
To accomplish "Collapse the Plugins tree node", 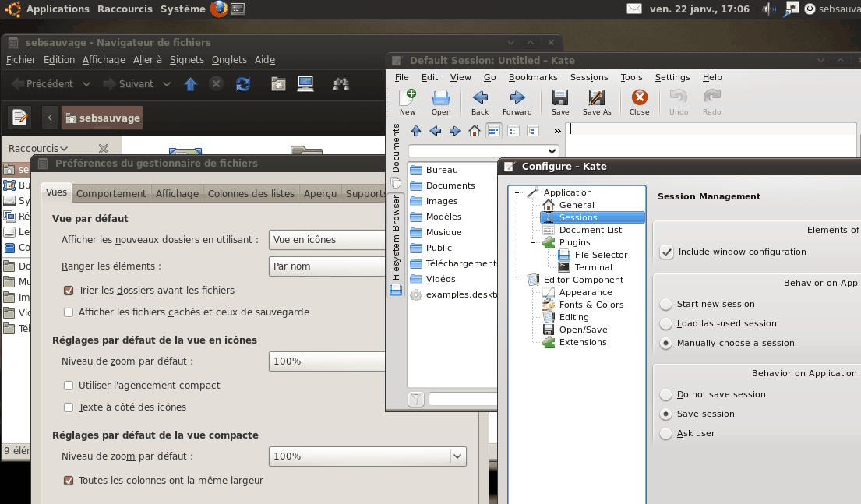I will [x=532, y=243].
